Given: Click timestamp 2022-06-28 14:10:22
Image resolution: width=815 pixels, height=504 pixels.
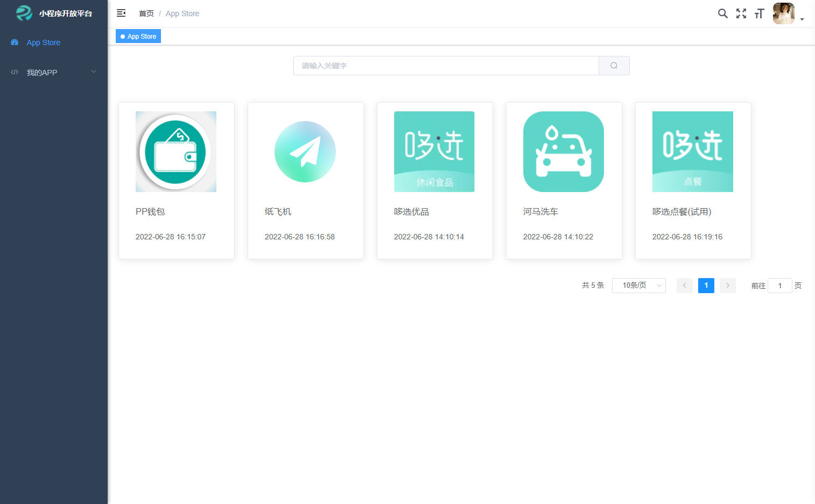Looking at the screenshot, I should click(x=558, y=237).
